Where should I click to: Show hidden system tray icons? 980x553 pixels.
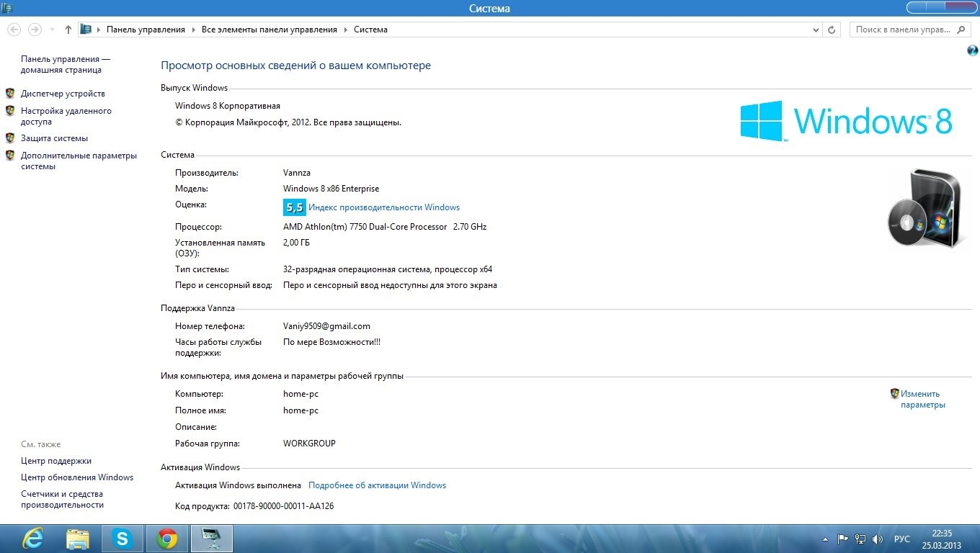point(825,539)
